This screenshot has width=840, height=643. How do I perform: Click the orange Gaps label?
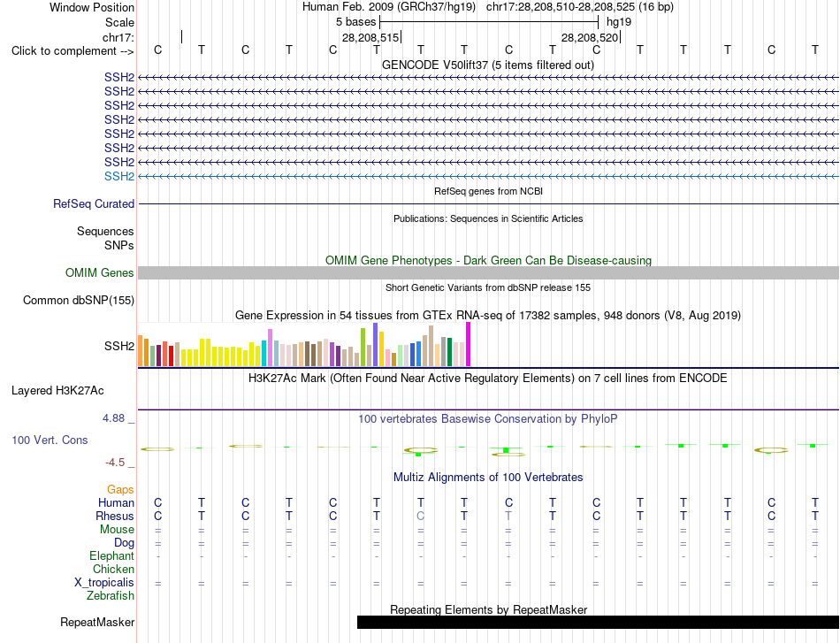point(120,489)
